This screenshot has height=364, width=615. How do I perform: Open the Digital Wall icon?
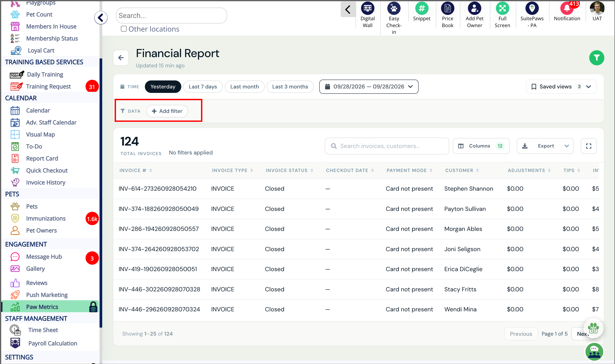(x=367, y=9)
